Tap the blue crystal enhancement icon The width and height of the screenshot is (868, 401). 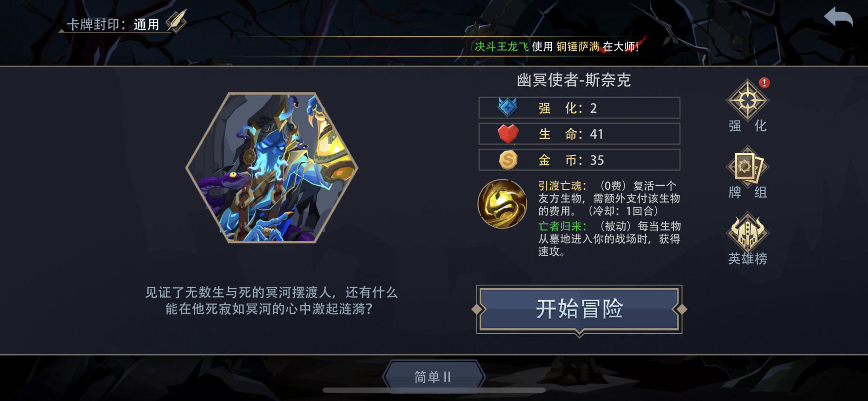pos(508,107)
